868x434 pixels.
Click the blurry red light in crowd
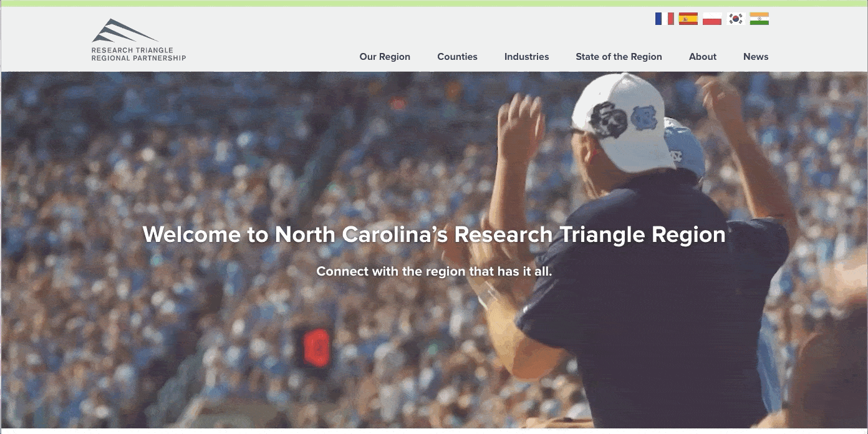click(317, 347)
